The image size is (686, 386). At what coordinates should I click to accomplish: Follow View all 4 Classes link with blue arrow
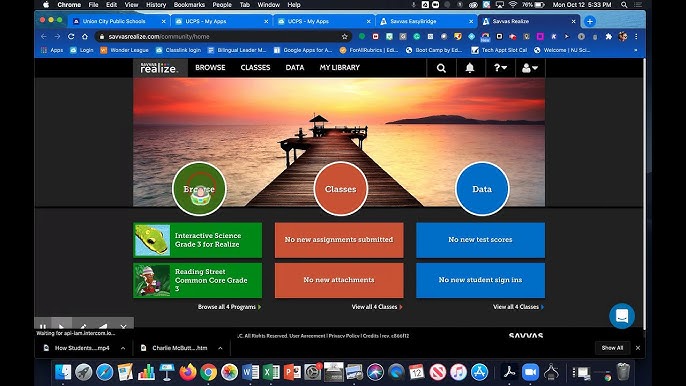[518, 307]
